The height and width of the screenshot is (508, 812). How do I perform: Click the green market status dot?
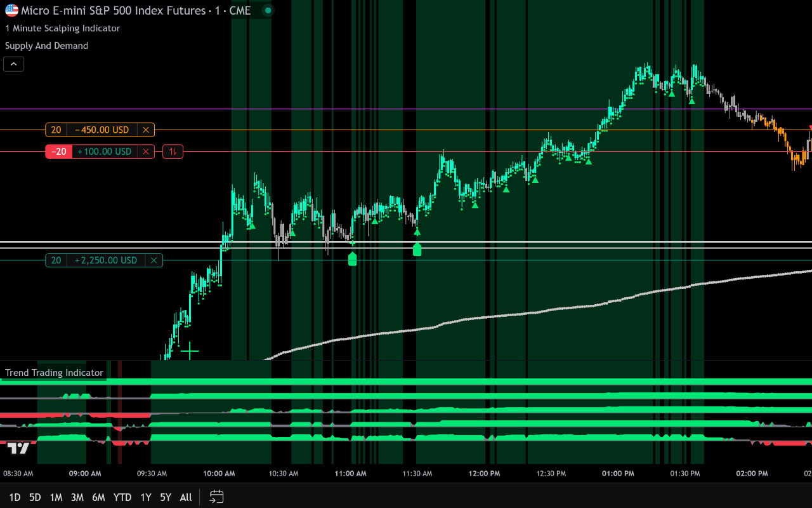(x=268, y=10)
